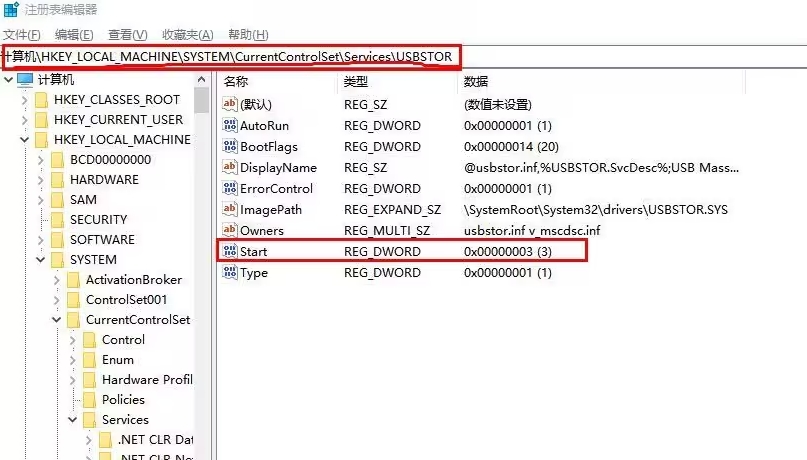Viewport: 807px width, 460px height.
Task: Click the string icon for ImagePath
Action: (230, 209)
